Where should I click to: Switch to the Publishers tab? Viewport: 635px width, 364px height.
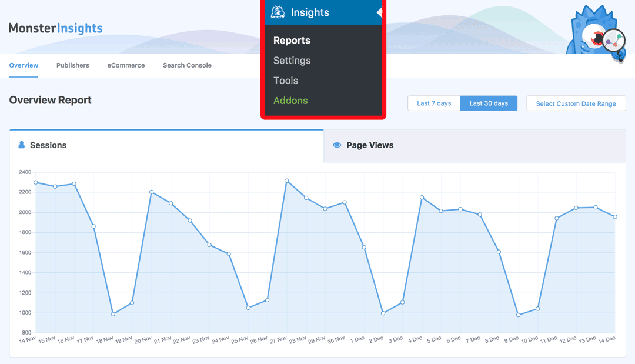tap(73, 65)
